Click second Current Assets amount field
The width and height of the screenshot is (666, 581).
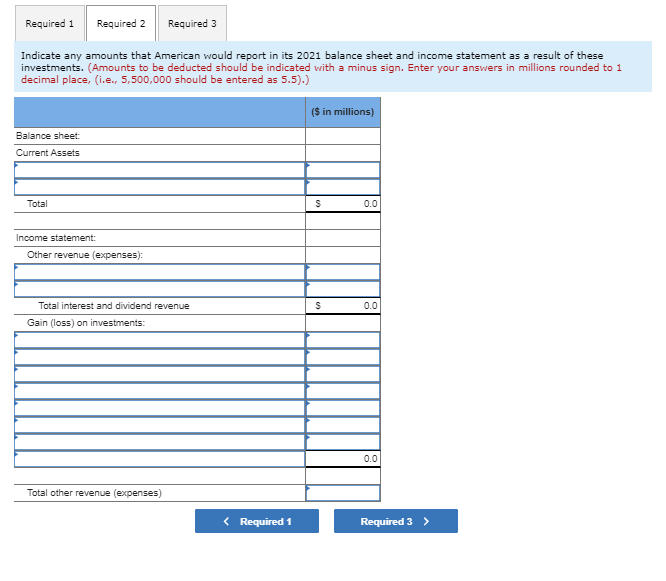(x=343, y=187)
